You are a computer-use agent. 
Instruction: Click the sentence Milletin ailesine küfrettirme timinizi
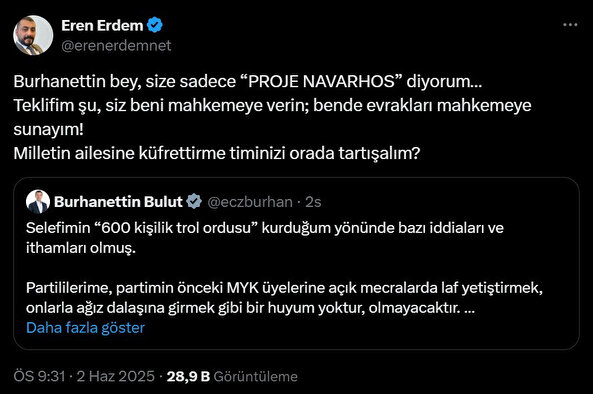tap(217, 154)
